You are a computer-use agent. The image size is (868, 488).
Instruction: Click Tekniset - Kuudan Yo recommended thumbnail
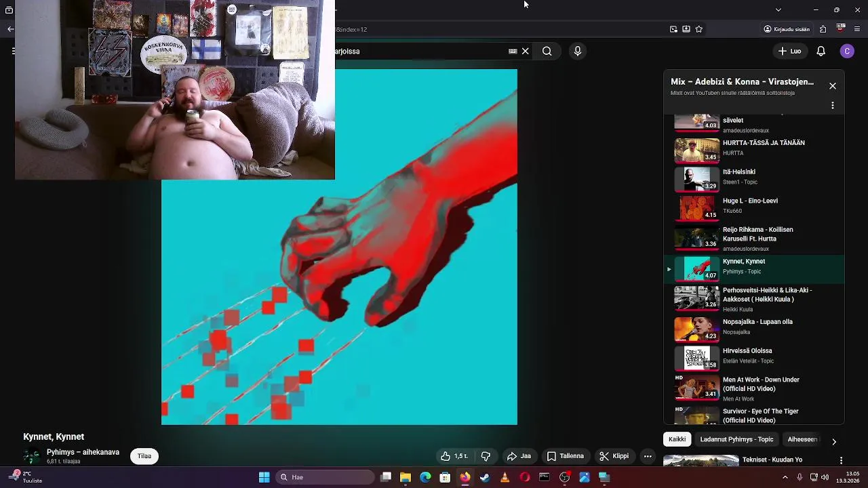click(701, 461)
